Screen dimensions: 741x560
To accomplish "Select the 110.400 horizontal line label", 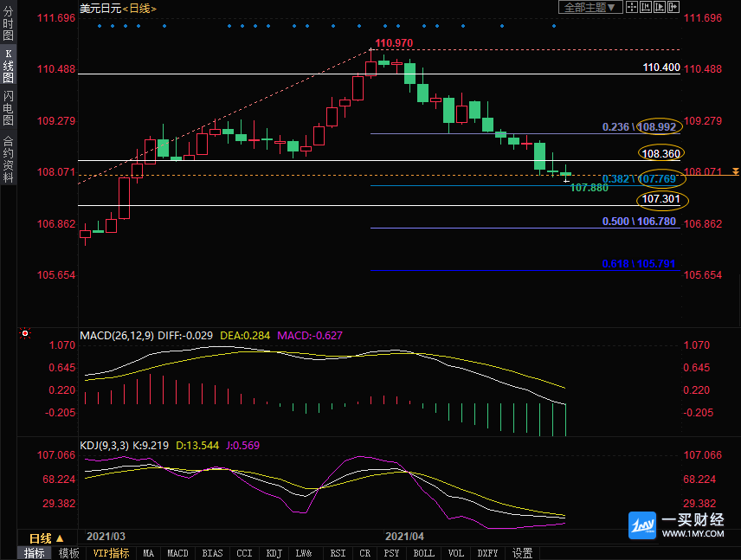I will tap(661, 68).
